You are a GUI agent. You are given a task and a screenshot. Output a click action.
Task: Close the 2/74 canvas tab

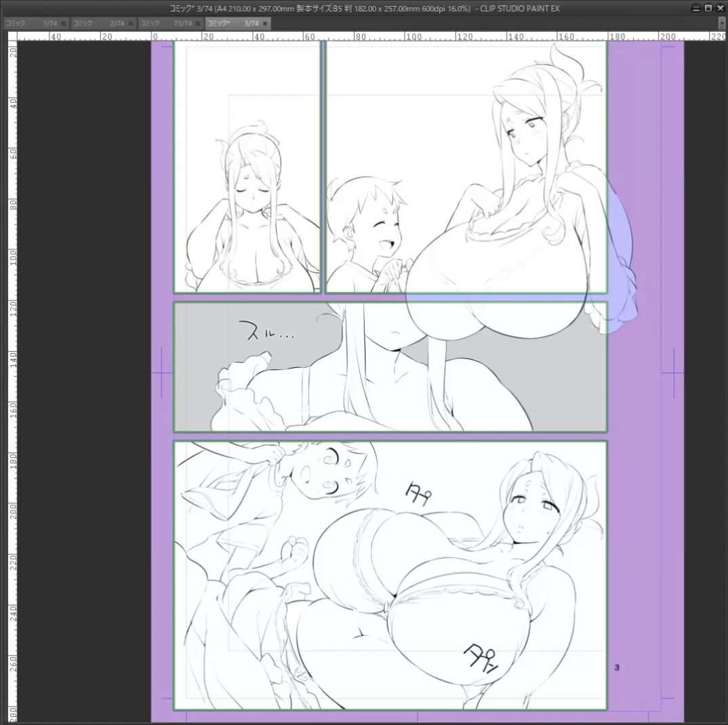[131, 23]
